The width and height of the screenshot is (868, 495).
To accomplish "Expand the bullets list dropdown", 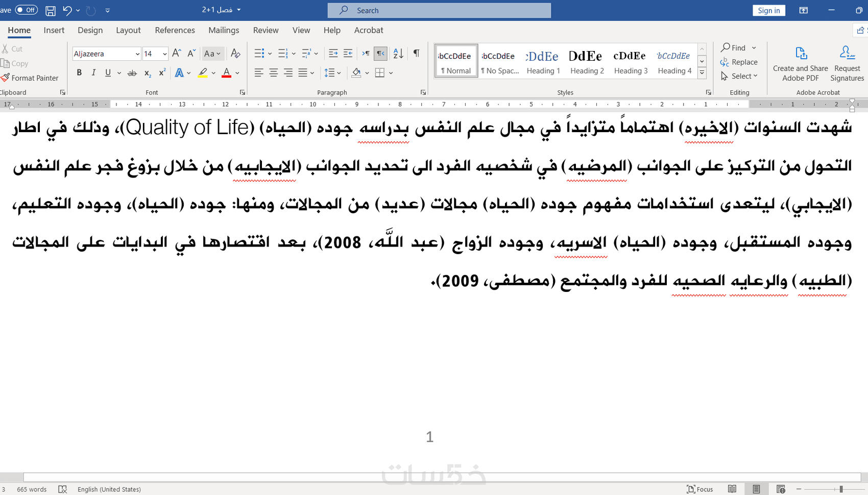I will [270, 54].
